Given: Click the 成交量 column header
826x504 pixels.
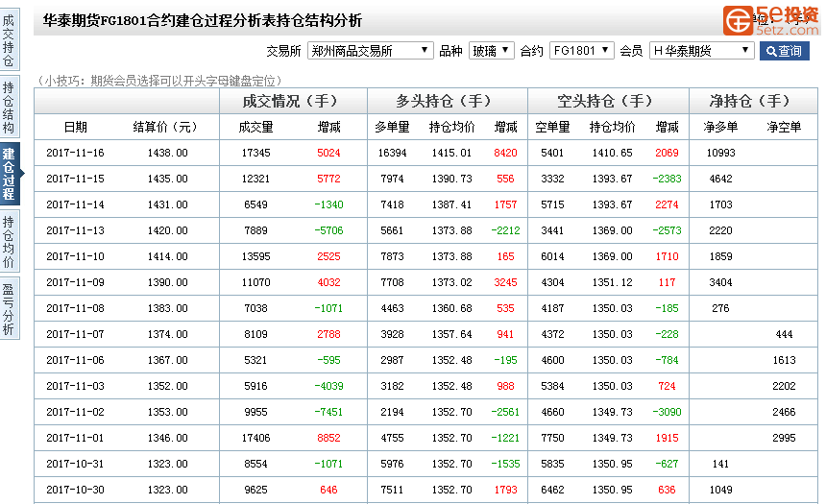Looking at the screenshot, I should [256, 127].
